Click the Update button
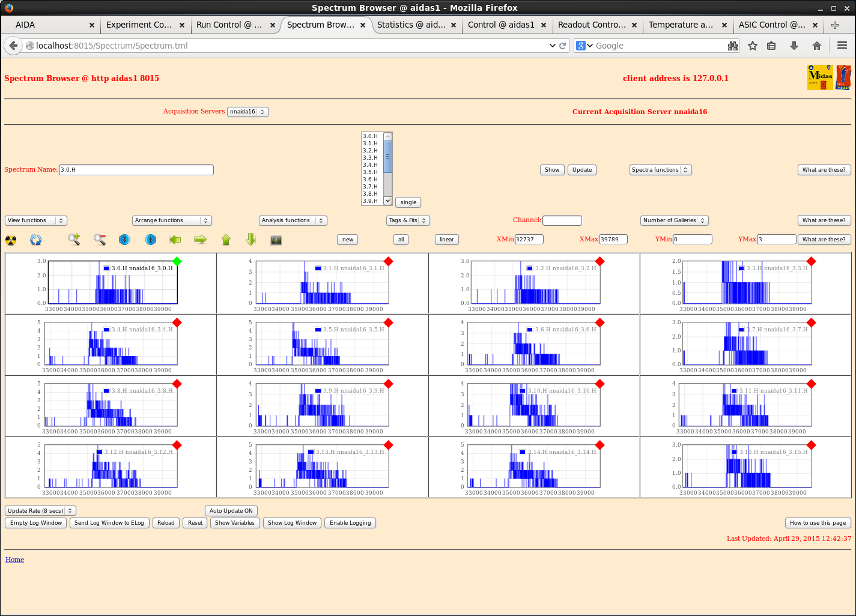Image resolution: width=856 pixels, height=616 pixels. [581, 170]
